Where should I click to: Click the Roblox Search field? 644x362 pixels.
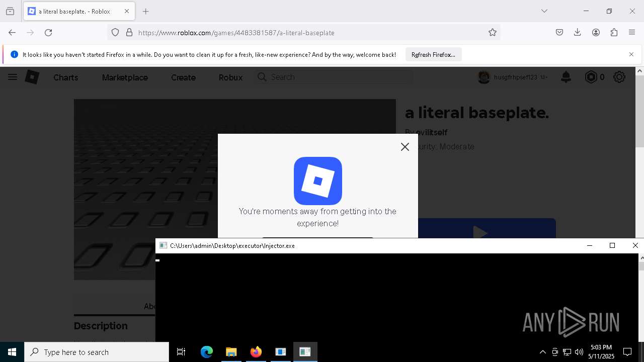[334, 77]
